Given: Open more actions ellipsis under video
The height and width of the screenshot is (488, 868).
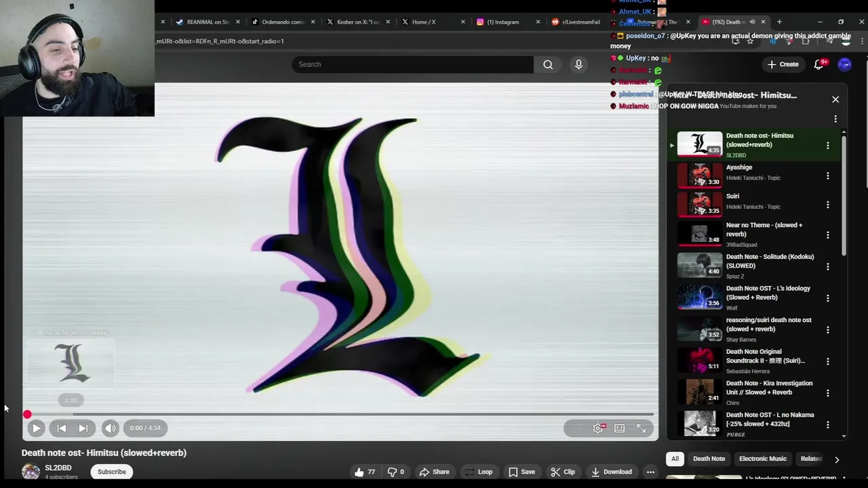Looking at the screenshot, I should pos(650,472).
